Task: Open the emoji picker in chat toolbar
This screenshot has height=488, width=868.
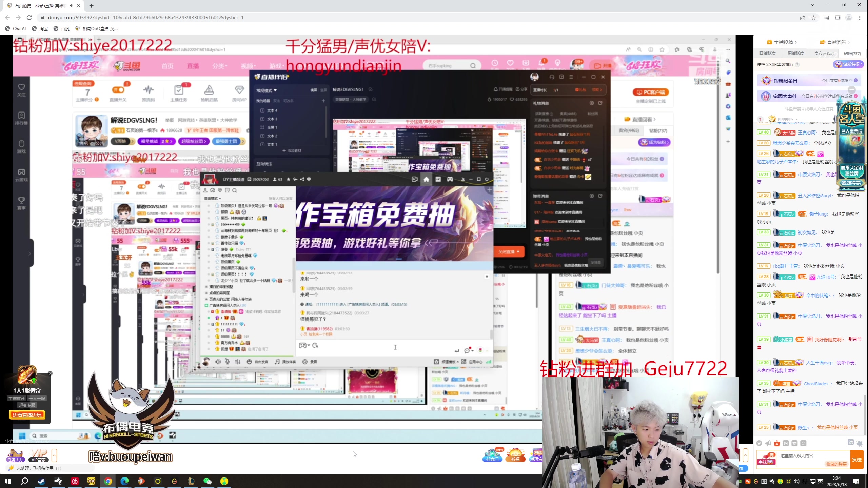Action: point(759,443)
